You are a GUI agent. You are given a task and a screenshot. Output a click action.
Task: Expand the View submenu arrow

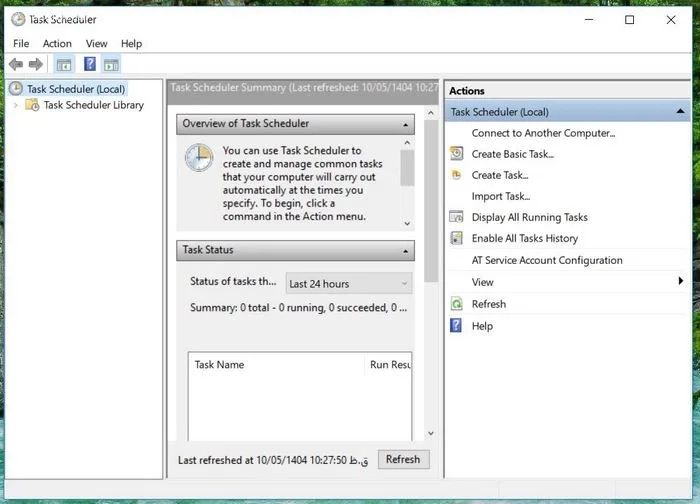[x=680, y=282]
